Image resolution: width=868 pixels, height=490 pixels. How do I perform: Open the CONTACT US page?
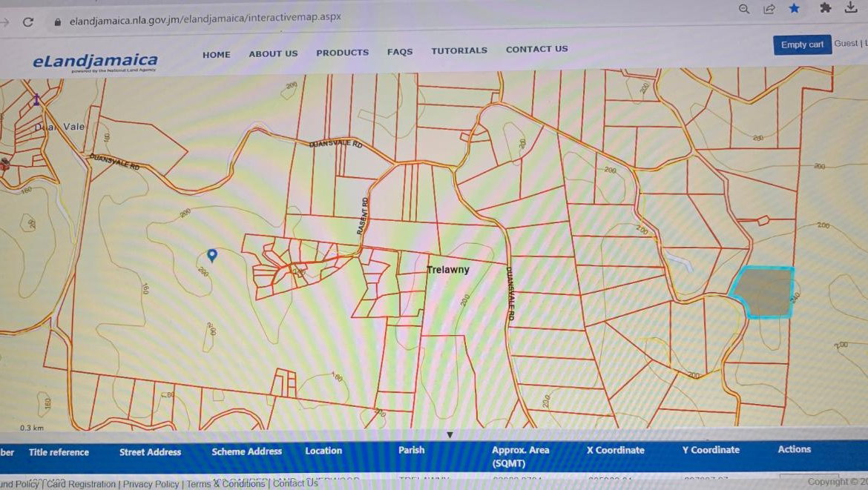[x=537, y=49]
